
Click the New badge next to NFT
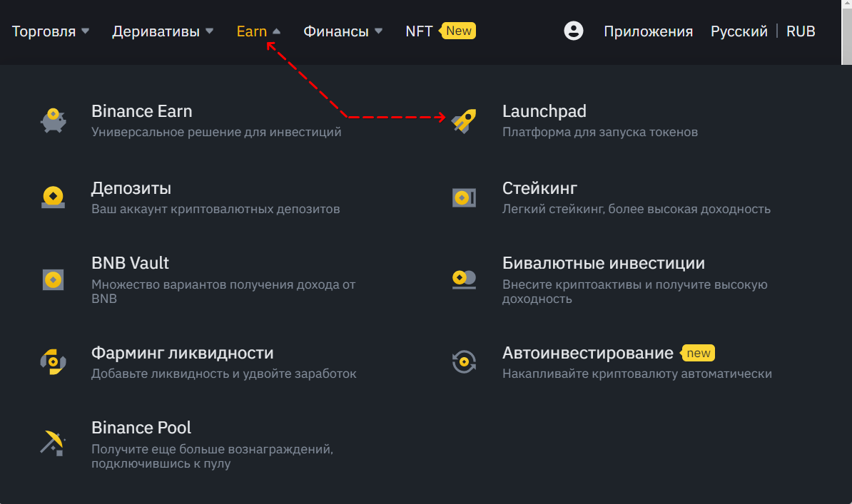[458, 31]
